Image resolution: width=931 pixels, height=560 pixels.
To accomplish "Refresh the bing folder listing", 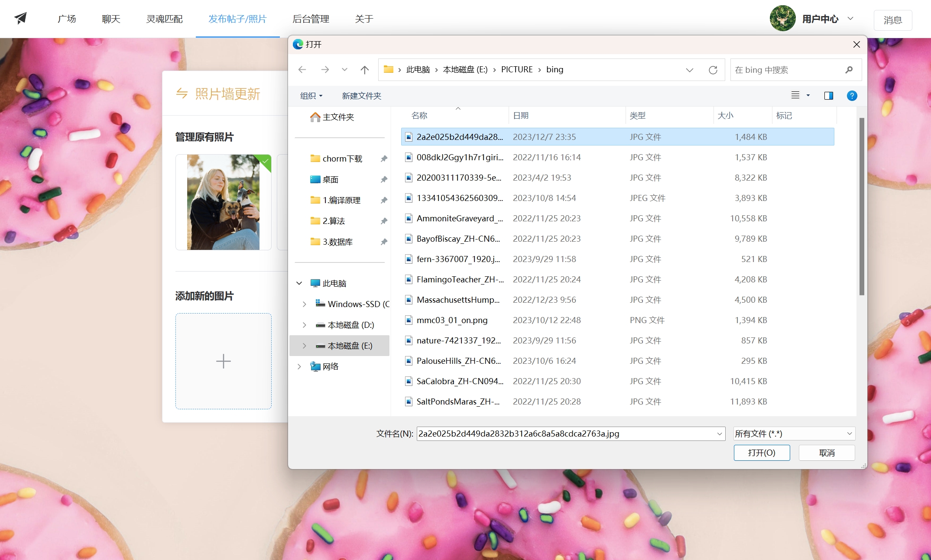I will (x=713, y=70).
